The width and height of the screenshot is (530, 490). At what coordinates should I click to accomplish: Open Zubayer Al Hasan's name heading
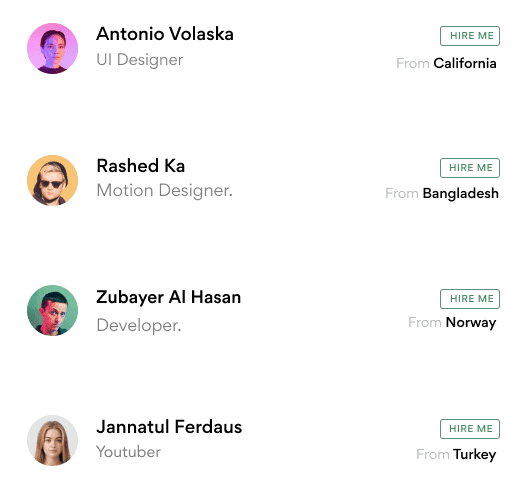(169, 298)
